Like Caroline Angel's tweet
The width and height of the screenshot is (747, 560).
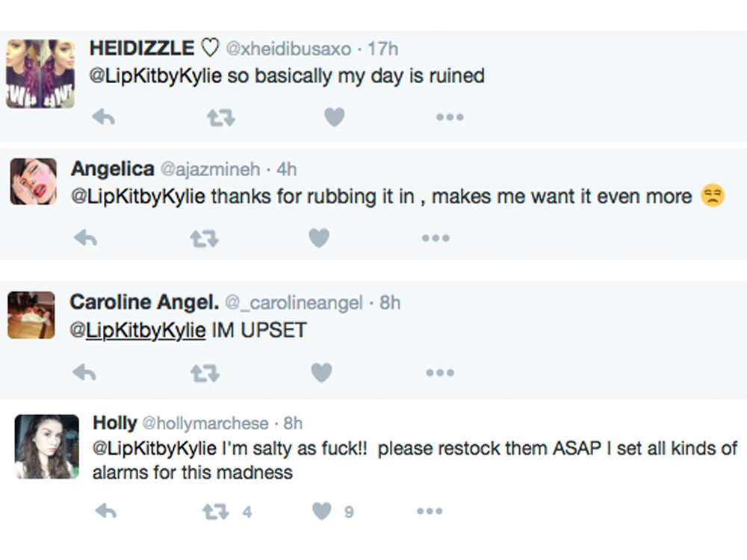pos(321,373)
